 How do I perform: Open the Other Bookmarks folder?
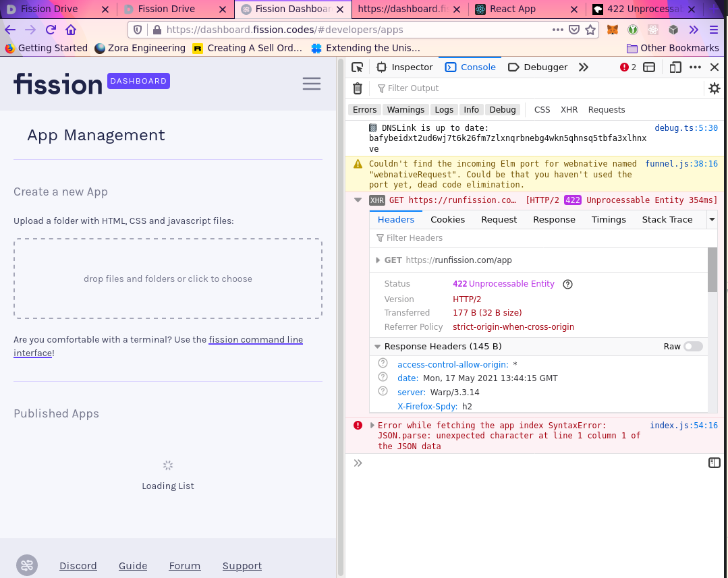(673, 48)
